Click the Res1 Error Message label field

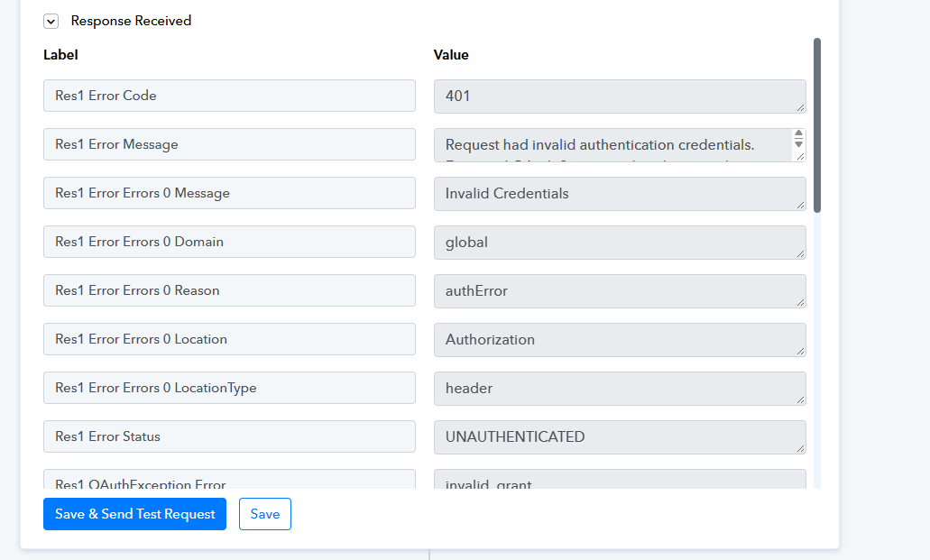coord(229,144)
